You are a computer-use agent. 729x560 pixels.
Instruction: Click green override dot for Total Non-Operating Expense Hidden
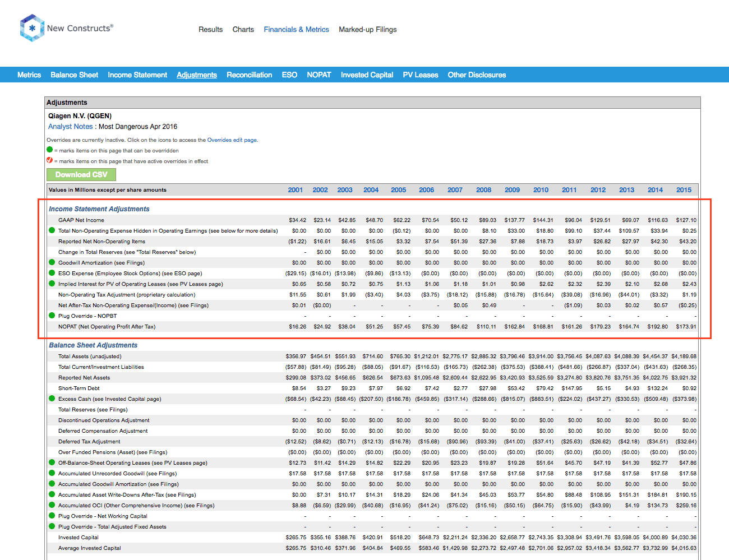pos(52,230)
